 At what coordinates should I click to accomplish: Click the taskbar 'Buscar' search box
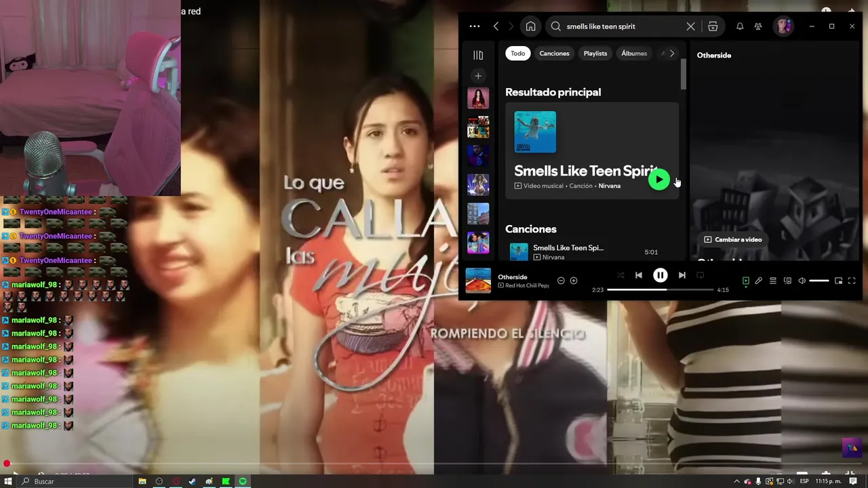[x=75, y=481]
